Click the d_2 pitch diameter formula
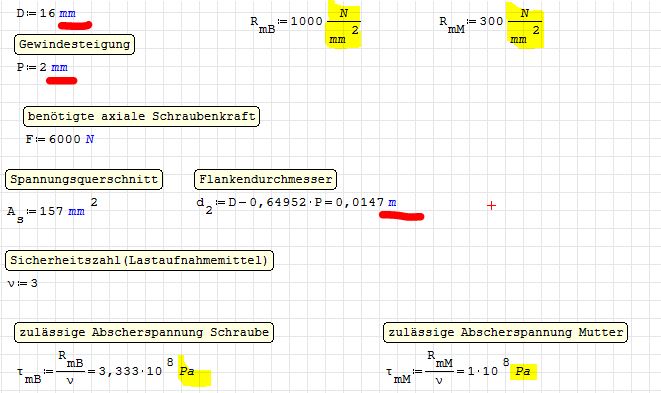The height and width of the screenshot is (393, 661). 296,204
